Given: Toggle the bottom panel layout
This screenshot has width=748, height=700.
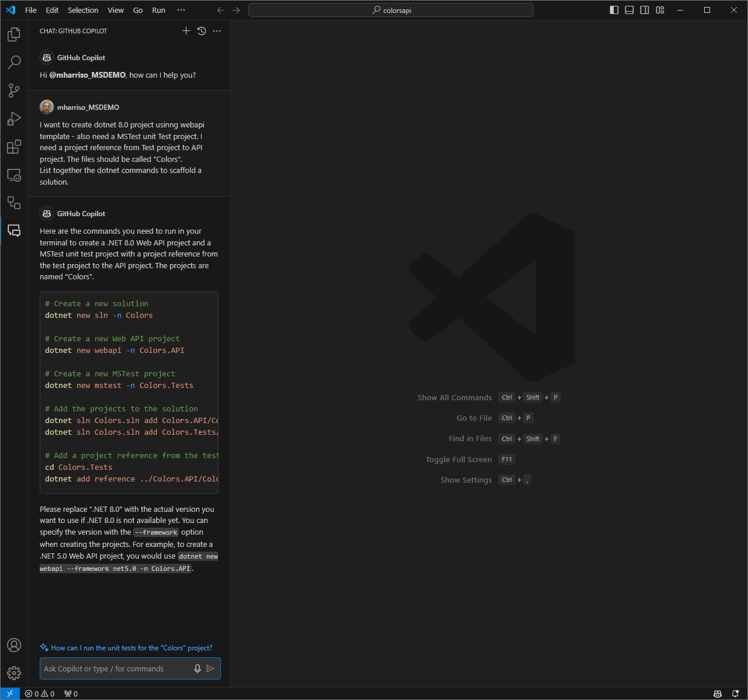Looking at the screenshot, I should click(x=629, y=10).
